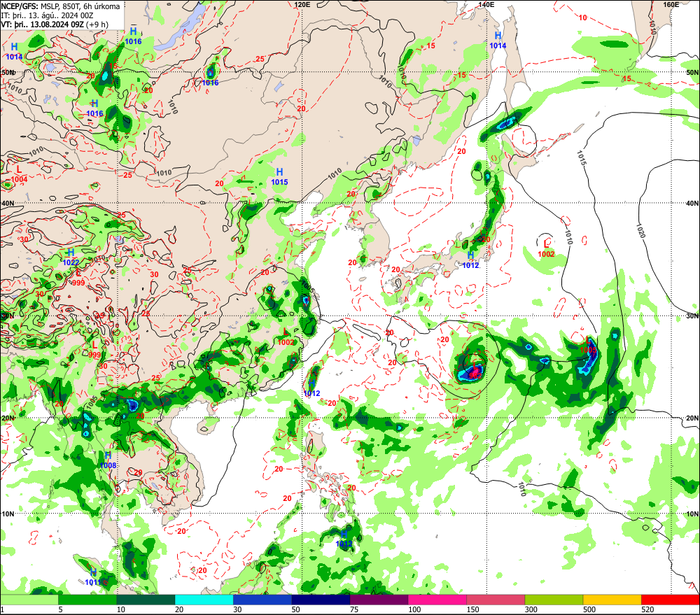Click the '10N' latitude label on left edge
The height and width of the screenshot is (615, 700).
(8, 514)
